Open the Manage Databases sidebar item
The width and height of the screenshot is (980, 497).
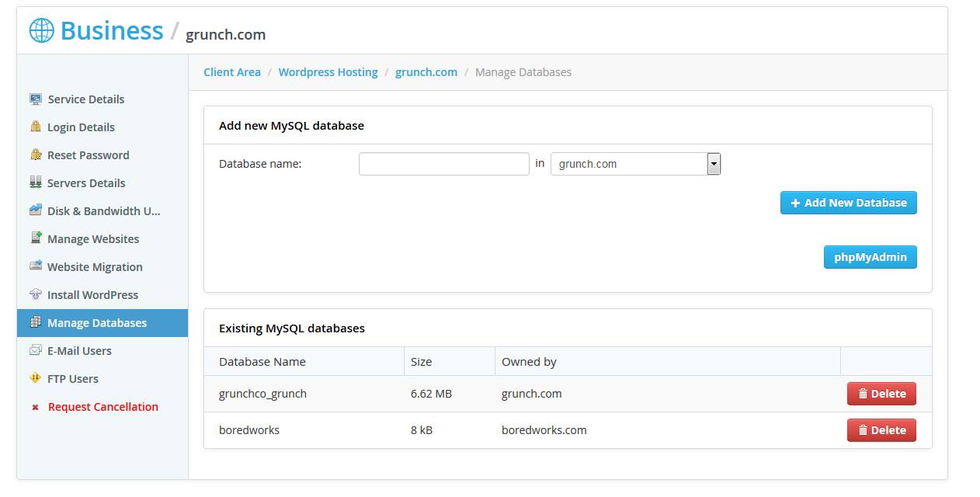[x=96, y=323]
